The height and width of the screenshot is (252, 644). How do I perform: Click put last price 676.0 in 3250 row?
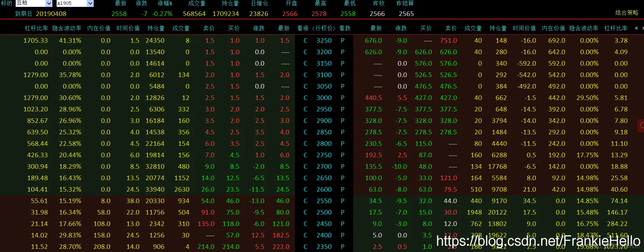click(373, 41)
